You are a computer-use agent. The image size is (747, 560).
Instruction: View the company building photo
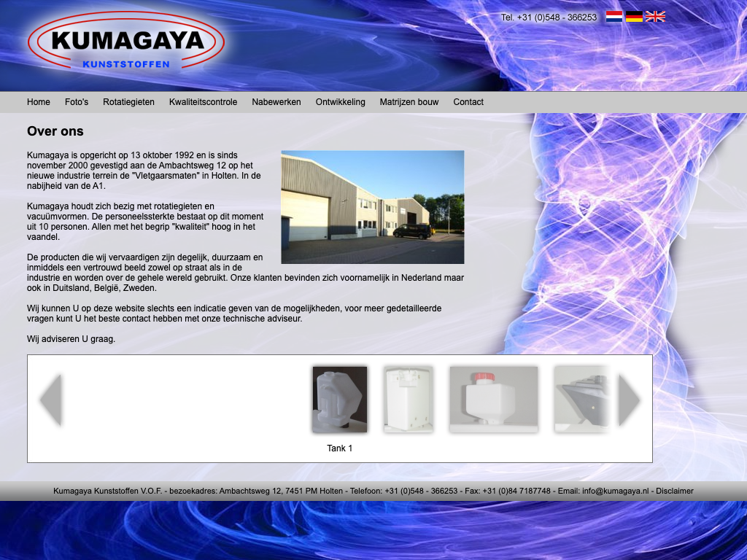[373, 207]
